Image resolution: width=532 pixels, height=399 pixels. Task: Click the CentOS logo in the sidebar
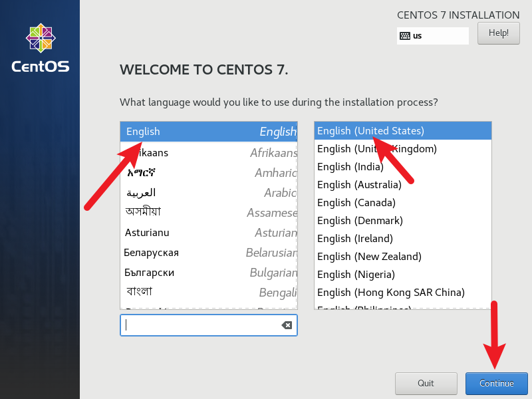point(41,48)
